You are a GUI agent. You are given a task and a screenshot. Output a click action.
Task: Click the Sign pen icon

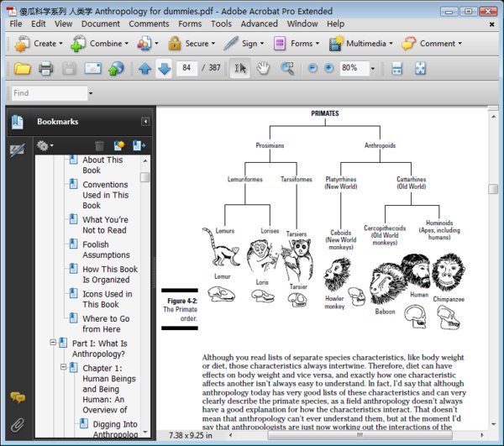tap(231, 44)
